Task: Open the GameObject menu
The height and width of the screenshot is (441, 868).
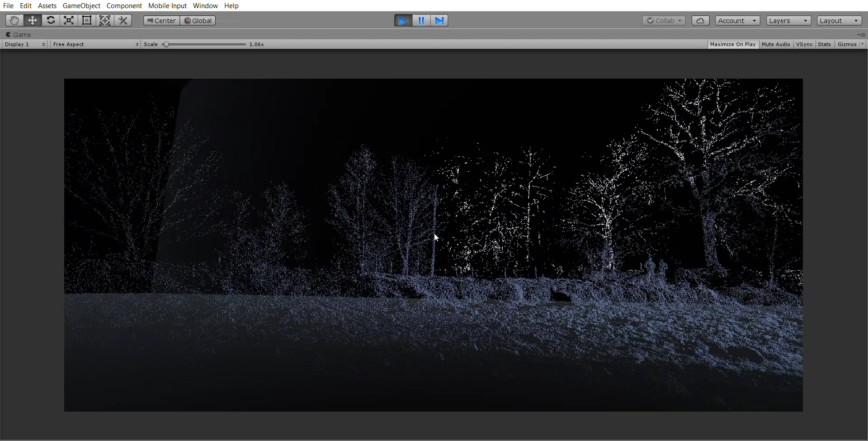Action: [81, 5]
